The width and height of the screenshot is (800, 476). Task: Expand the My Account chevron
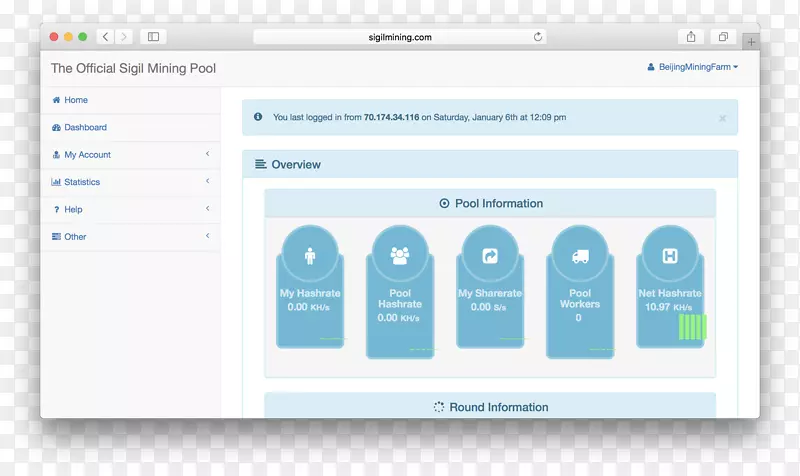208,154
